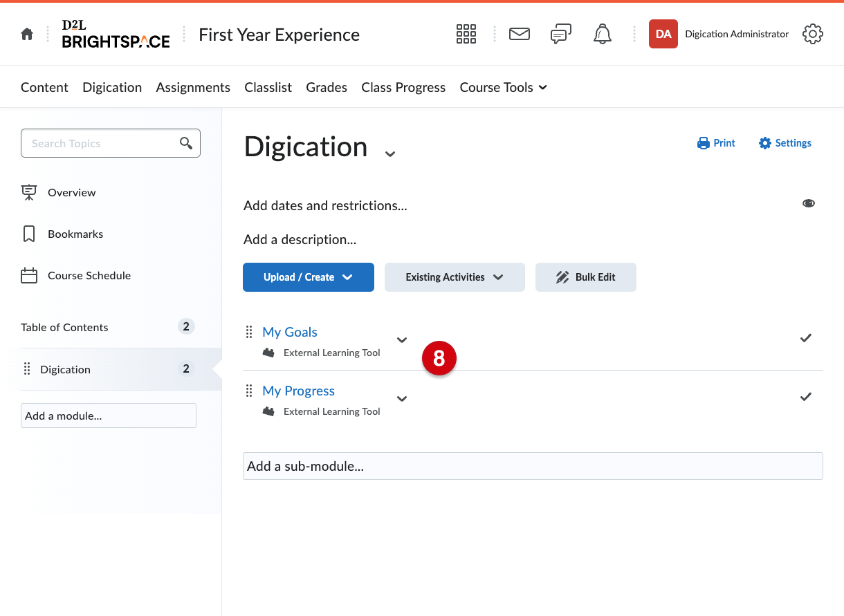Open My Progress context menu chevron
The width and height of the screenshot is (844, 616).
tap(402, 398)
